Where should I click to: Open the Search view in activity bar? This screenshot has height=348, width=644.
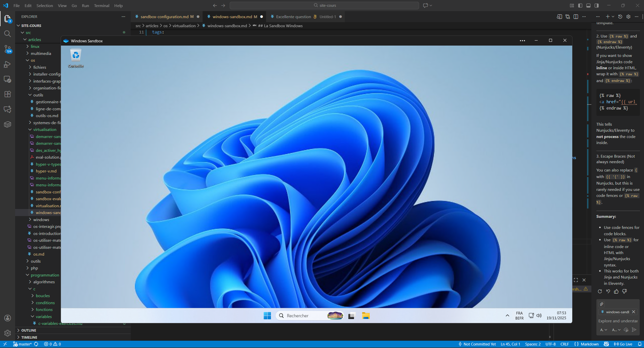click(7, 34)
